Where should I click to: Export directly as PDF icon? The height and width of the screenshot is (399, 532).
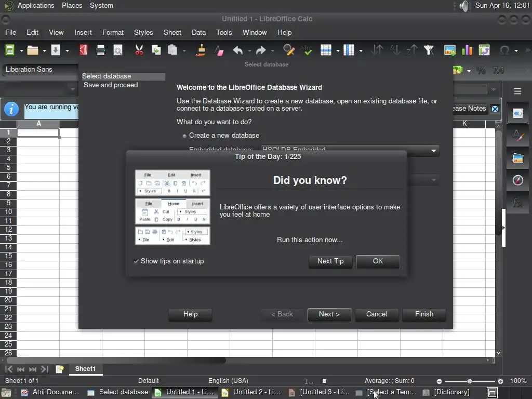83,50
